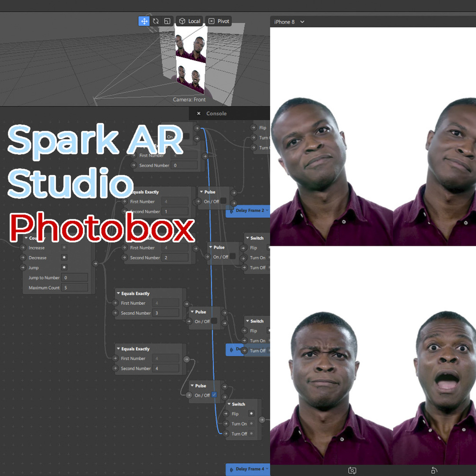Click the input port of the checked Pulse On / Off

click(x=189, y=395)
